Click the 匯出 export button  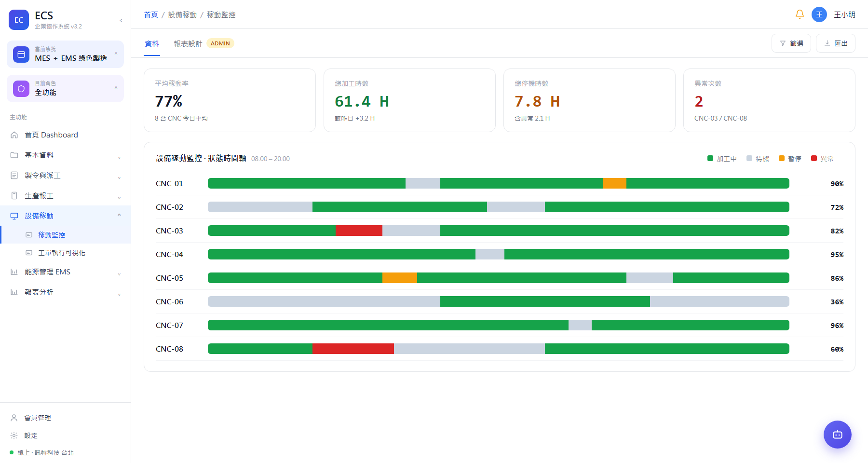tap(836, 43)
